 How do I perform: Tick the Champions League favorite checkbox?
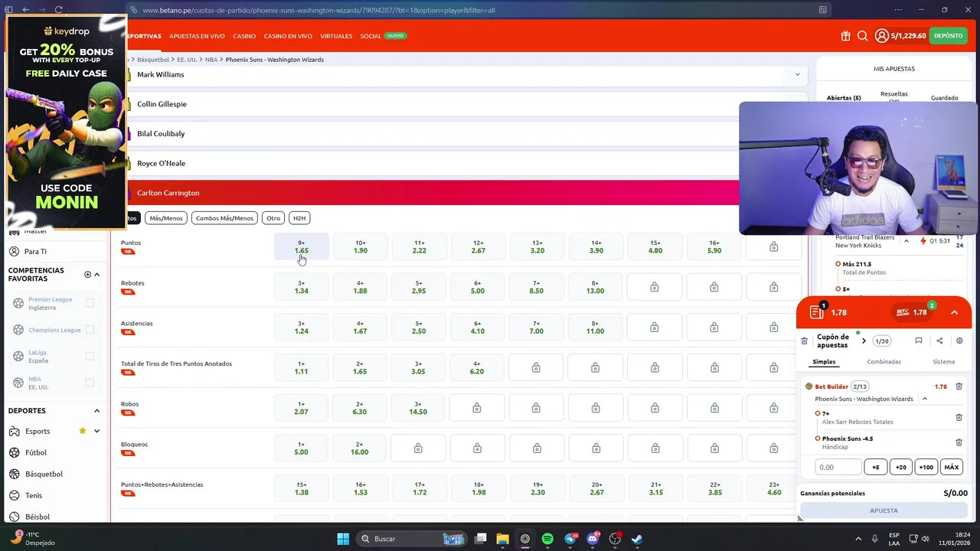[90, 330]
